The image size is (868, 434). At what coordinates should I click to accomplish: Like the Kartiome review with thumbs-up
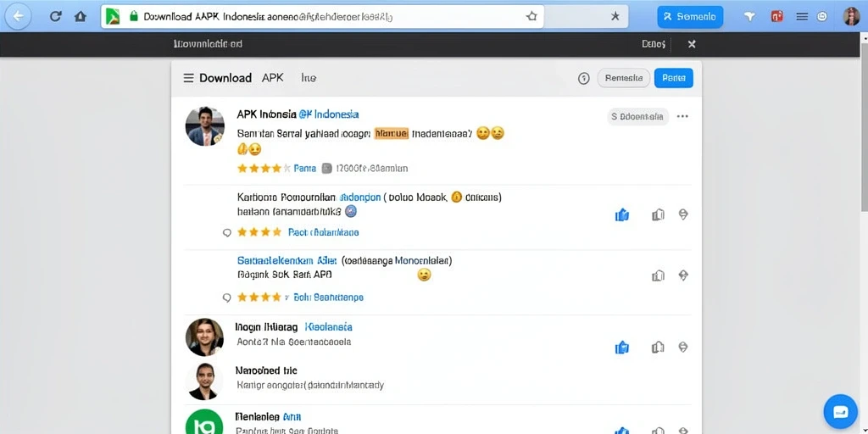[x=622, y=214]
